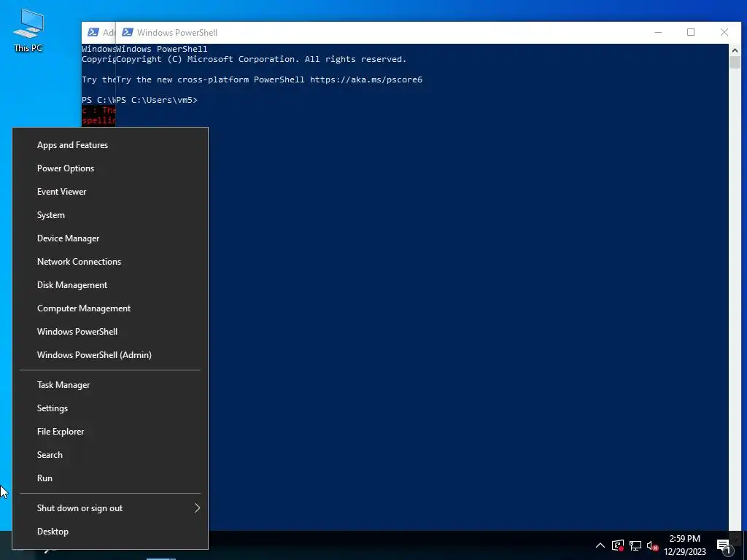Start Windows PowerShell (Admin)
Screen dimensions: 747x560
pyautogui.click(x=110, y=355)
